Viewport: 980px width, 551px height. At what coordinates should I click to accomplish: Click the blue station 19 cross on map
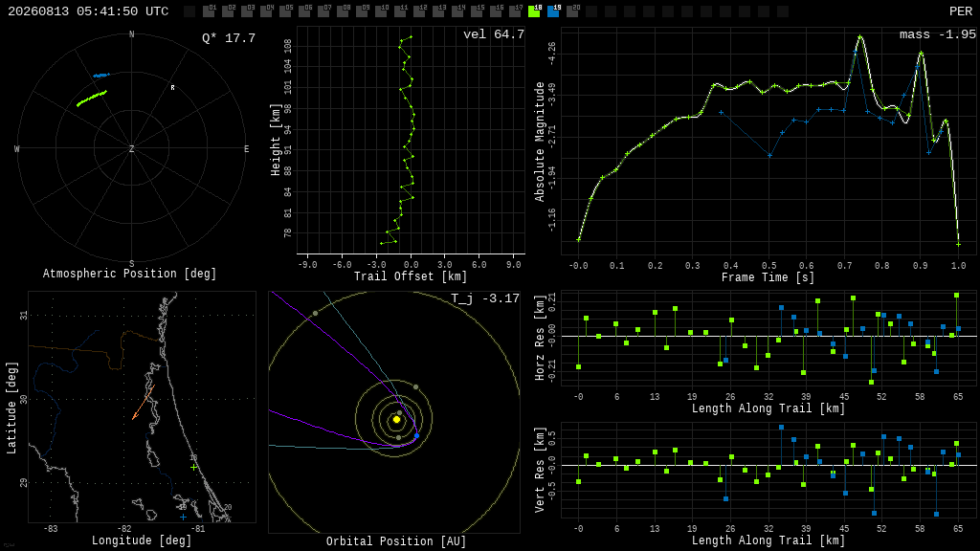click(x=183, y=518)
